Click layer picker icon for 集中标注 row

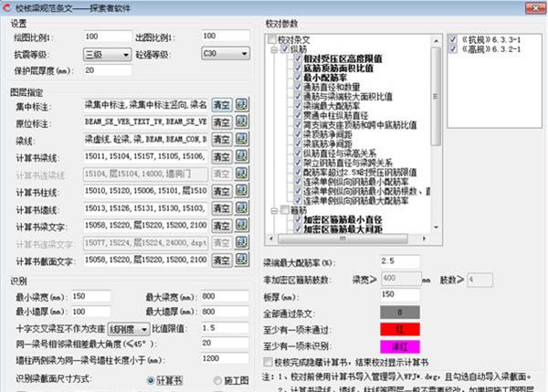(241, 104)
